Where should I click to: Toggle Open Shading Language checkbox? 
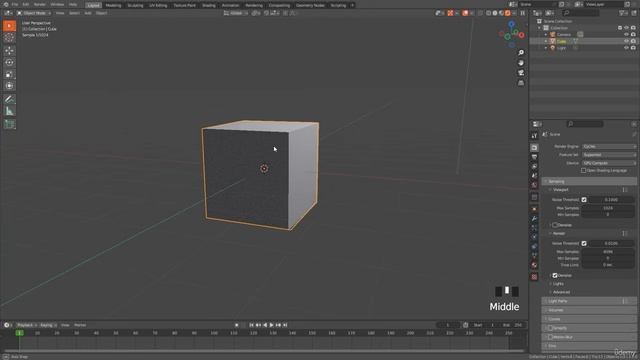click(x=584, y=171)
